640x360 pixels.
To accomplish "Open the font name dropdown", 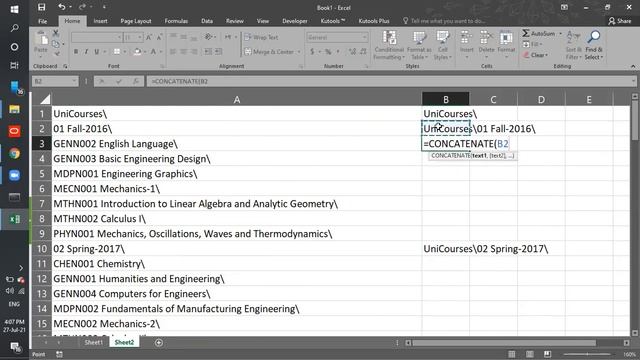I will [119, 38].
